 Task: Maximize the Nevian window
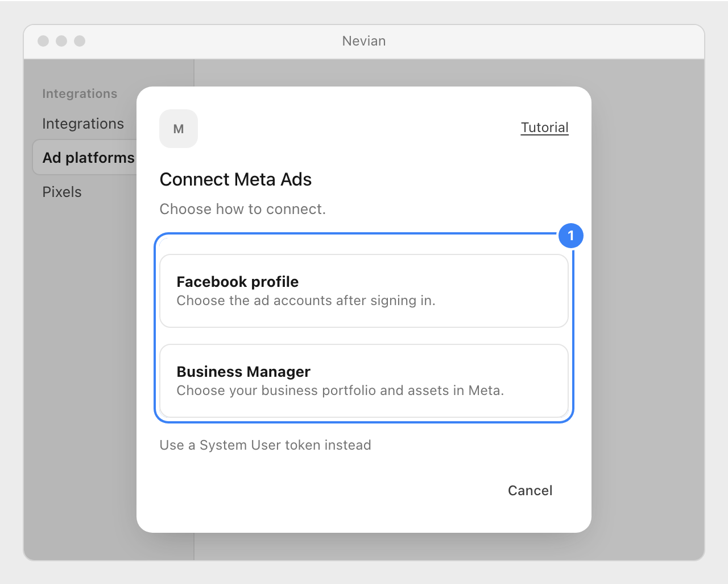coord(80,41)
